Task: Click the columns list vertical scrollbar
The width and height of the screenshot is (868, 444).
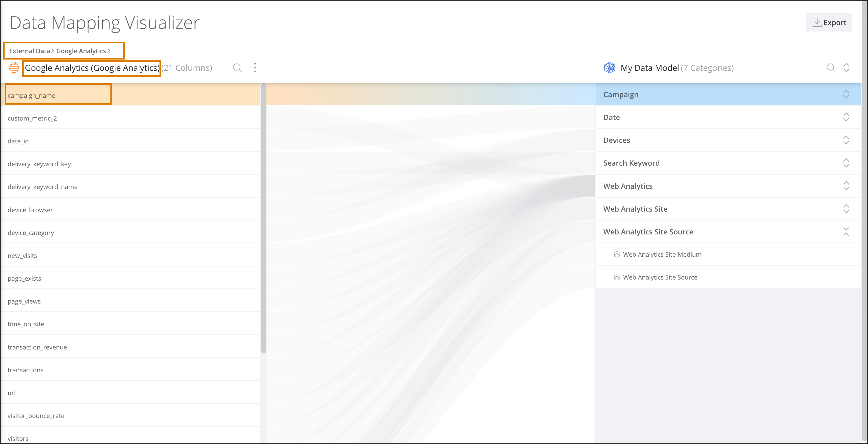Action: pos(264,218)
